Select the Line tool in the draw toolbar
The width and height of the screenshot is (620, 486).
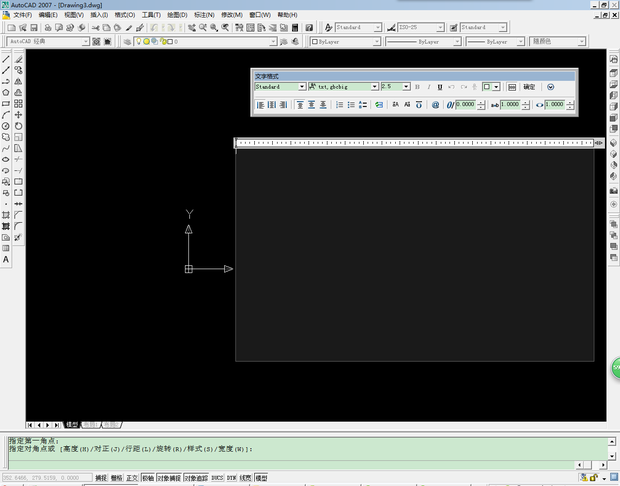[x=6, y=59]
